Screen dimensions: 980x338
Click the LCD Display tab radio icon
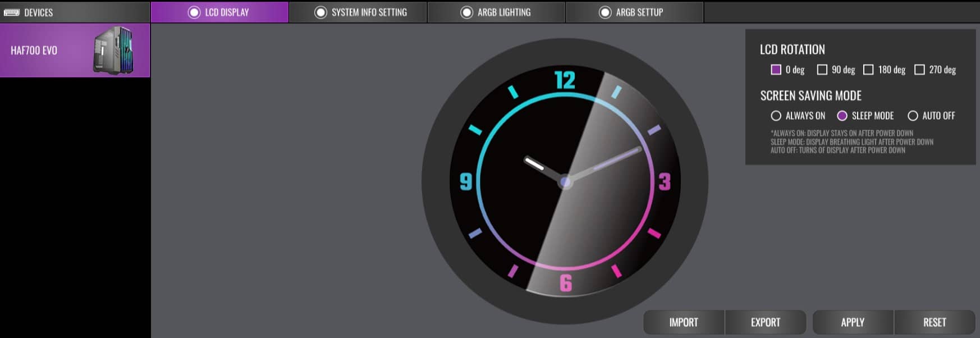coord(194,12)
